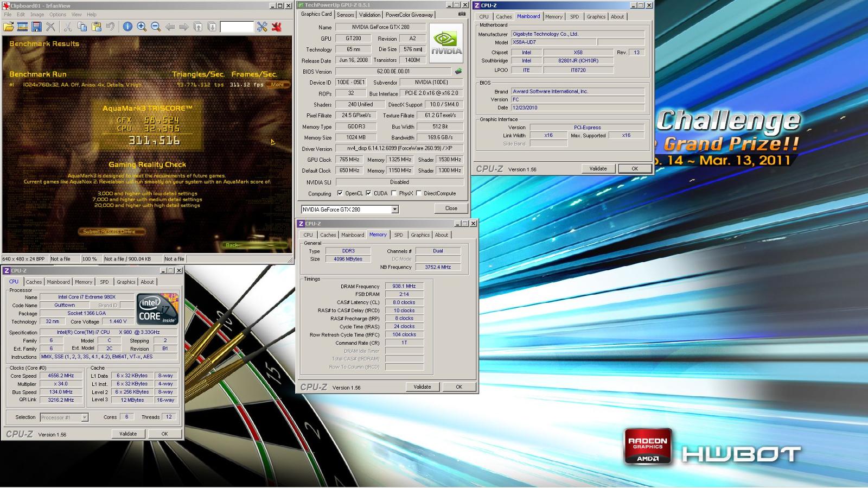Click the GPU-Z title bar app icon

pyautogui.click(x=301, y=5)
